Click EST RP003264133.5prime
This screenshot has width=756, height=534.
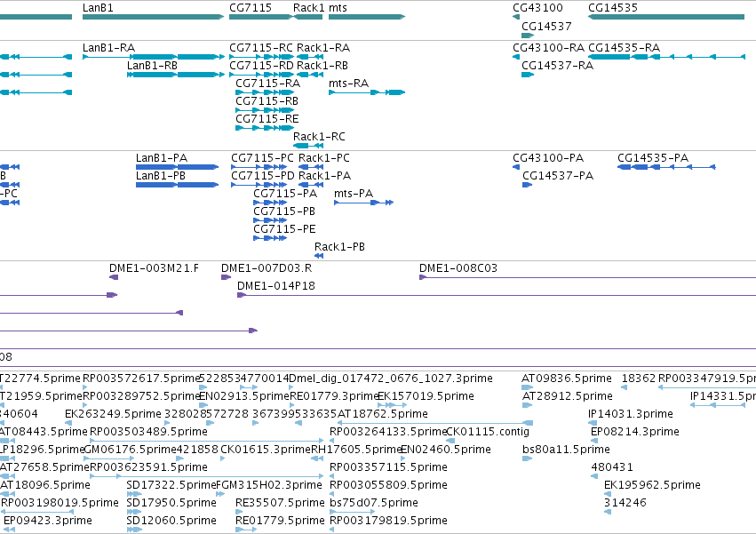(x=332, y=441)
